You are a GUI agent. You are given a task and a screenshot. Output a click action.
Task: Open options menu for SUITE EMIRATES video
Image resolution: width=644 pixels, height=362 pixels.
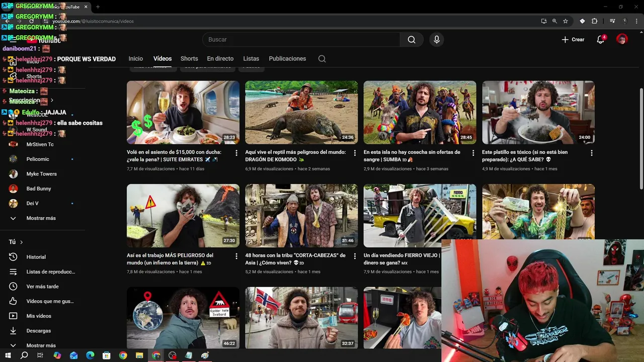click(236, 153)
